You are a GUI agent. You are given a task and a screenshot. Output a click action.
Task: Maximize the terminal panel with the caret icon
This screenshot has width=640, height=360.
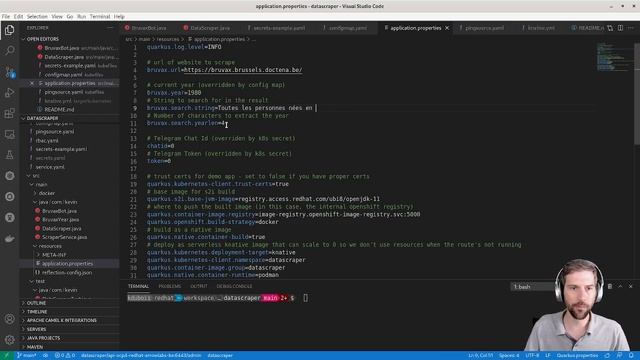[620, 287]
